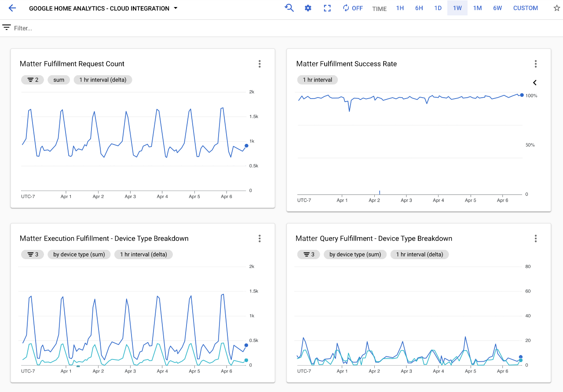Image resolution: width=563 pixels, height=392 pixels.
Task: Click the 'by device type (sum)' chip on Execution chart
Action: pos(79,254)
